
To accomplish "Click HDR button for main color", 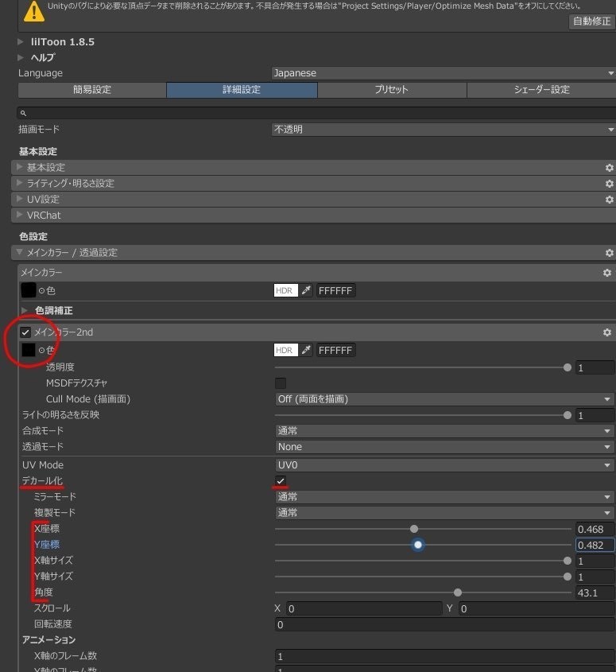I will pyautogui.click(x=285, y=290).
